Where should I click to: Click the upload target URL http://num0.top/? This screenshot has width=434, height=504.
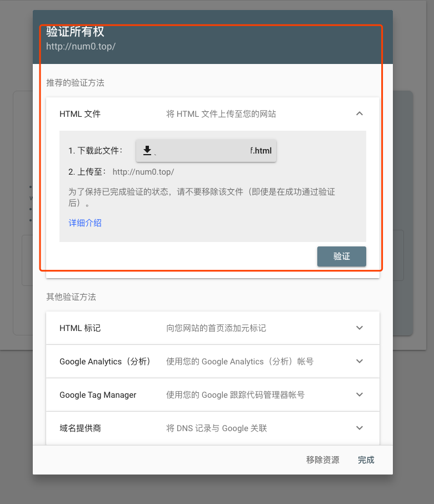(143, 172)
